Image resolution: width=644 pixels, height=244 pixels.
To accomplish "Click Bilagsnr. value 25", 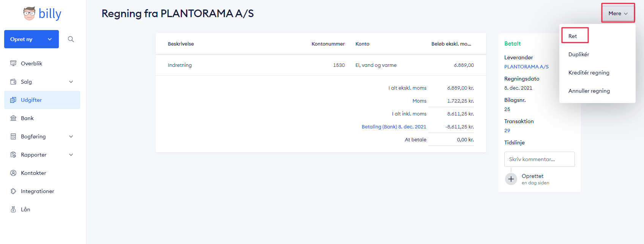I will pyautogui.click(x=507, y=109).
